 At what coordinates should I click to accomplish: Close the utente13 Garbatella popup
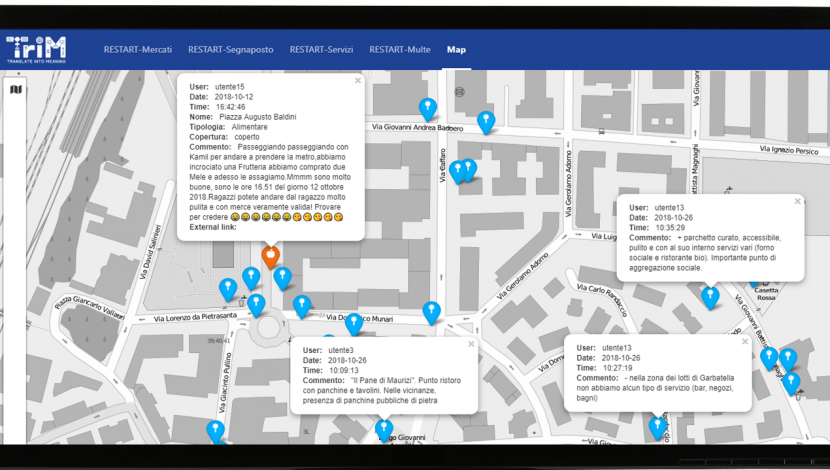coord(744,342)
